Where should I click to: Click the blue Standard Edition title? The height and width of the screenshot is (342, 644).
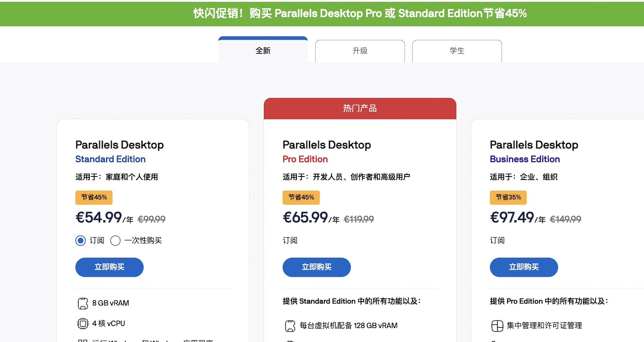click(111, 159)
